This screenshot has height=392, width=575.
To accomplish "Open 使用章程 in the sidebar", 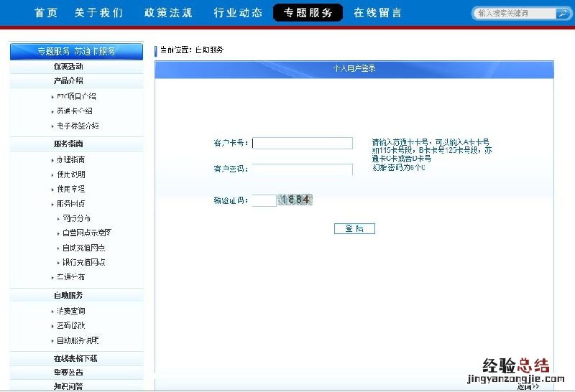I will click(x=70, y=189).
